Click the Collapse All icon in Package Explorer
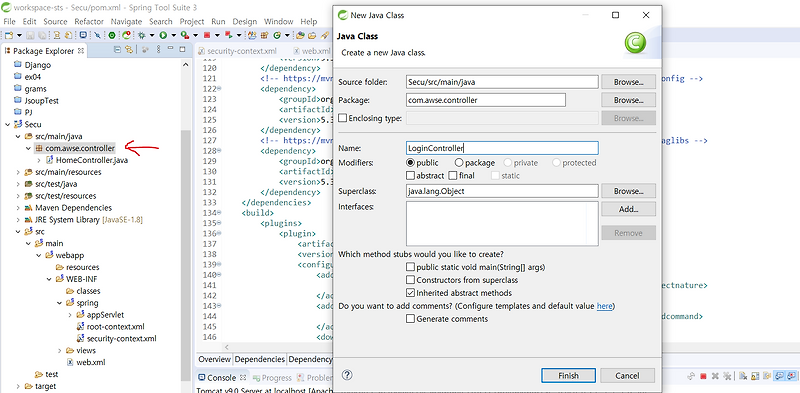 coord(117,50)
